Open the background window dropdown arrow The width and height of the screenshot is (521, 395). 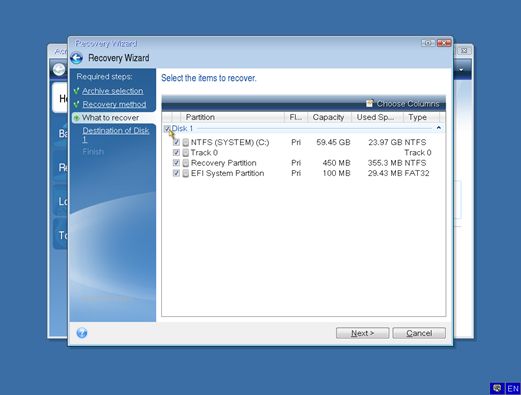pyautogui.click(x=462, y=70)
